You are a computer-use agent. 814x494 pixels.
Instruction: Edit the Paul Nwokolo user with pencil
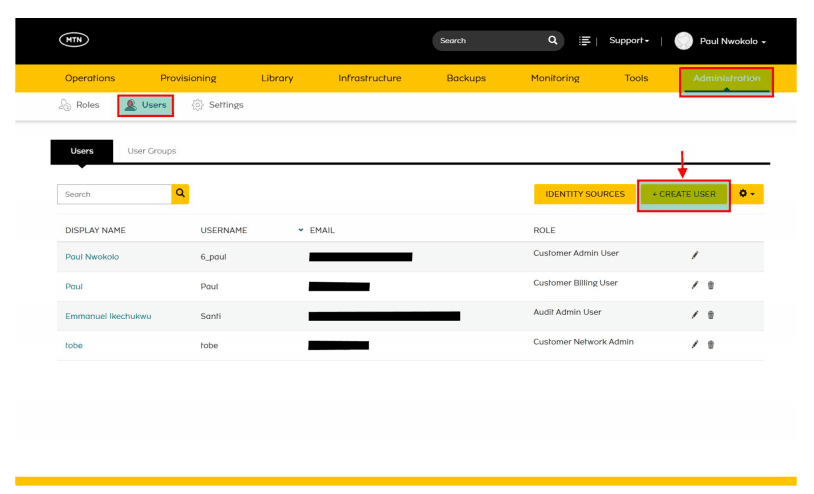[x=695, y=255]
